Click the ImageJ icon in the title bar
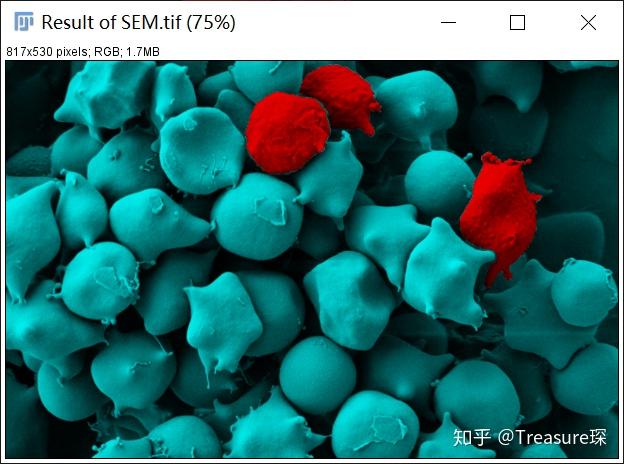This screenshot has height=464, width=624. coord(24,21)
